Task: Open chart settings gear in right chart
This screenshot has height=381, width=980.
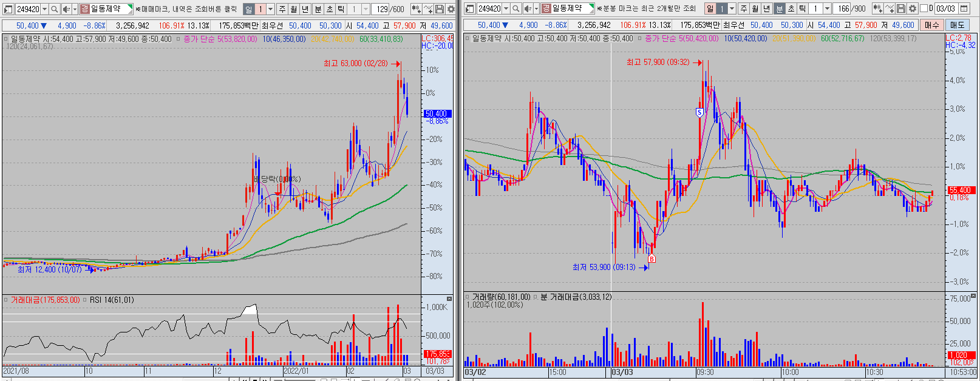Action: (912, 9)
